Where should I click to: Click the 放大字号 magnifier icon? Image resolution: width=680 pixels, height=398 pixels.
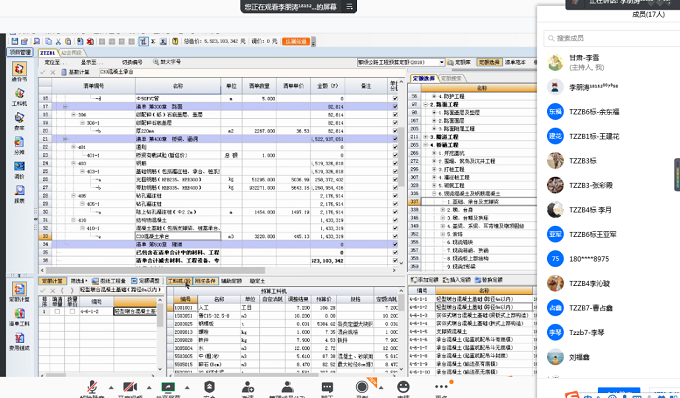[156, 62]
